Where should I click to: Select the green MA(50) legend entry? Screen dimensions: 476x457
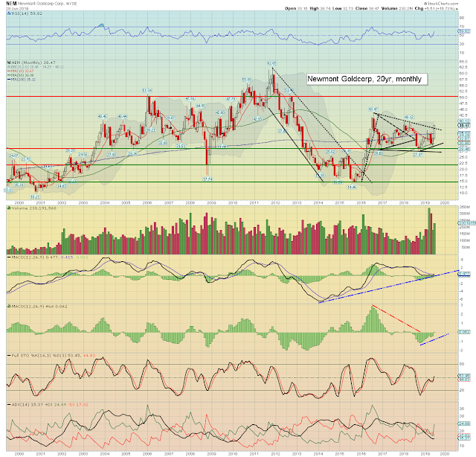tap(20, 75)
